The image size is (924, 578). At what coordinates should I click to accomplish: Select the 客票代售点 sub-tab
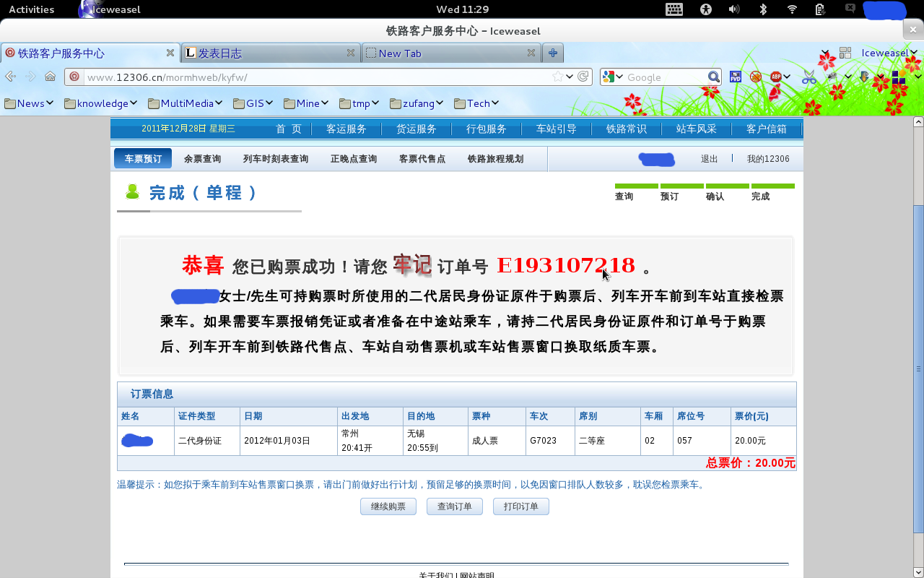(x=422, y=159)
